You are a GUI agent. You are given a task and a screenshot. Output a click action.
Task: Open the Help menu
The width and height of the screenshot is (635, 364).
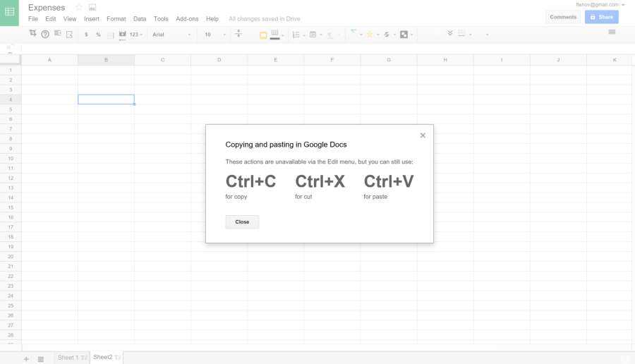[x=212, y=19]
